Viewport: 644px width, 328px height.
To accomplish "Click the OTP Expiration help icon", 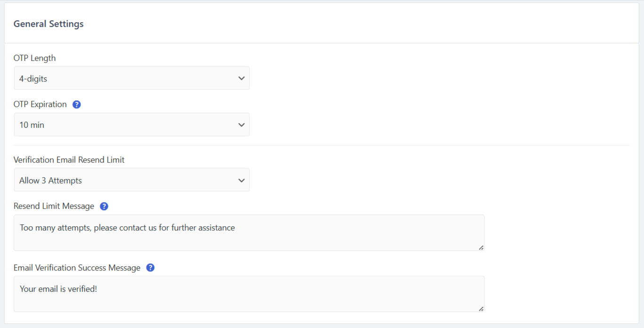I will pyautogui.click(x=76, y=104).
